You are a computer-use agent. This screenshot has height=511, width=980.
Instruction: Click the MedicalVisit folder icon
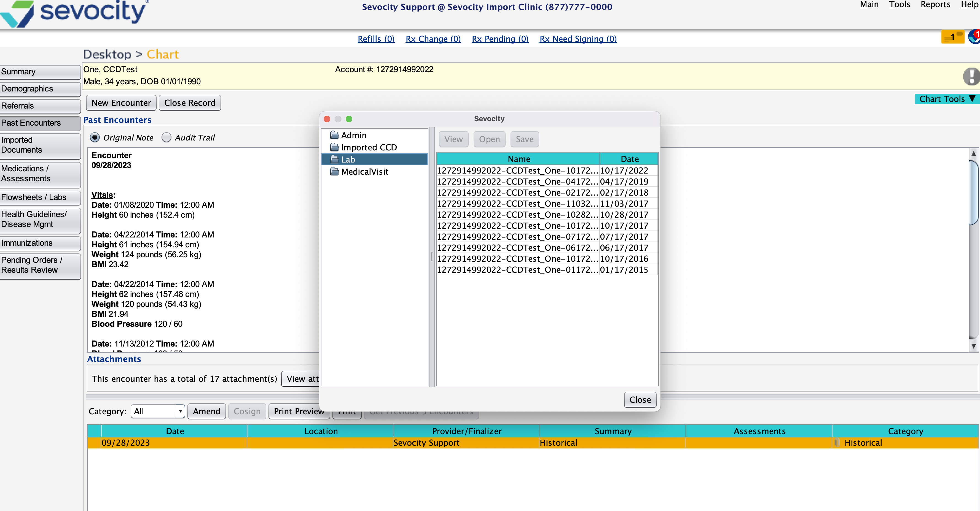point(334,171)
